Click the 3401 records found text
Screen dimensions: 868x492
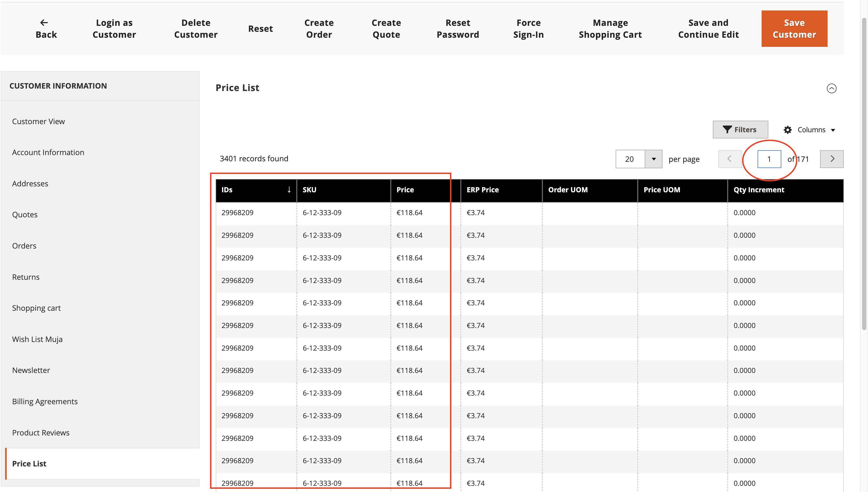click(254, 159)
